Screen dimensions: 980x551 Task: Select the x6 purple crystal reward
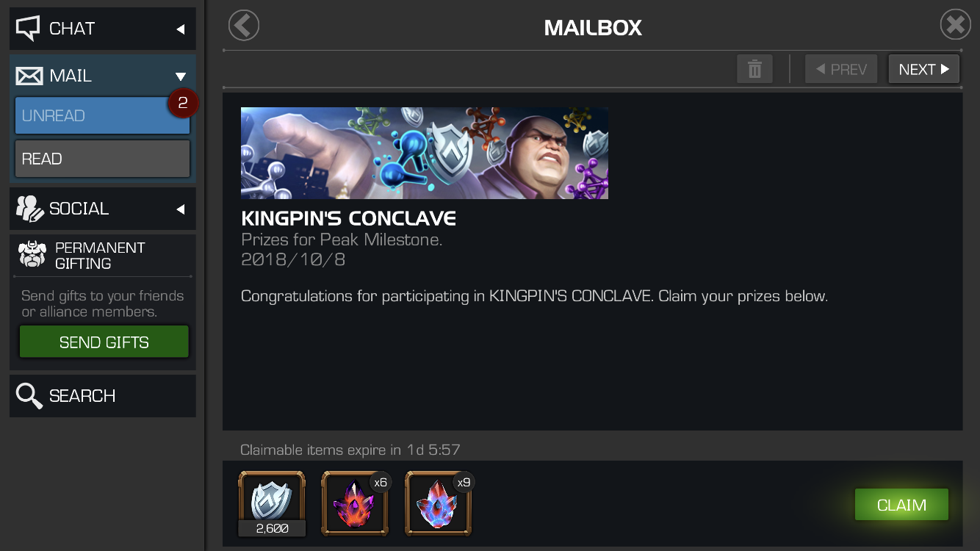click(x=356, y=503)
